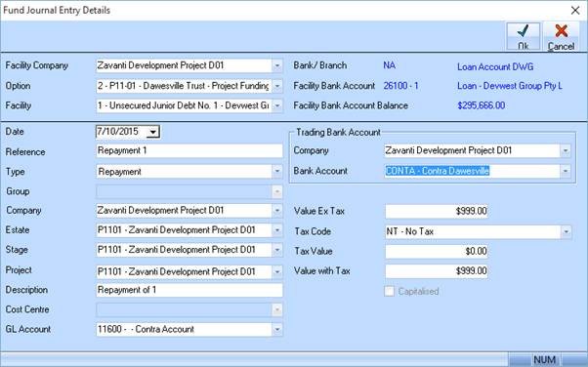
Task: Click the Loan Account DWG text
Action: (x=495, y=67)
